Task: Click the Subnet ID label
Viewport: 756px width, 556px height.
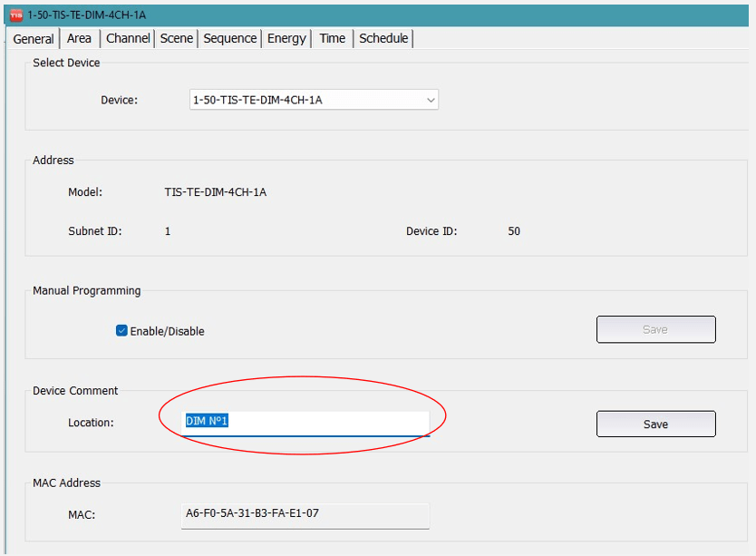Action: coord(95,231)
